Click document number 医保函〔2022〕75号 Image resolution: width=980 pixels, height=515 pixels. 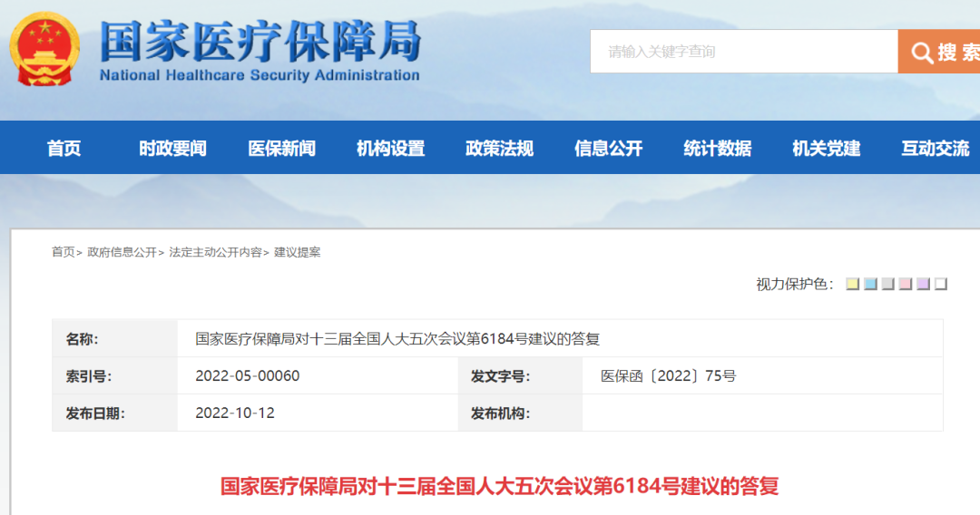pos(668,375)
